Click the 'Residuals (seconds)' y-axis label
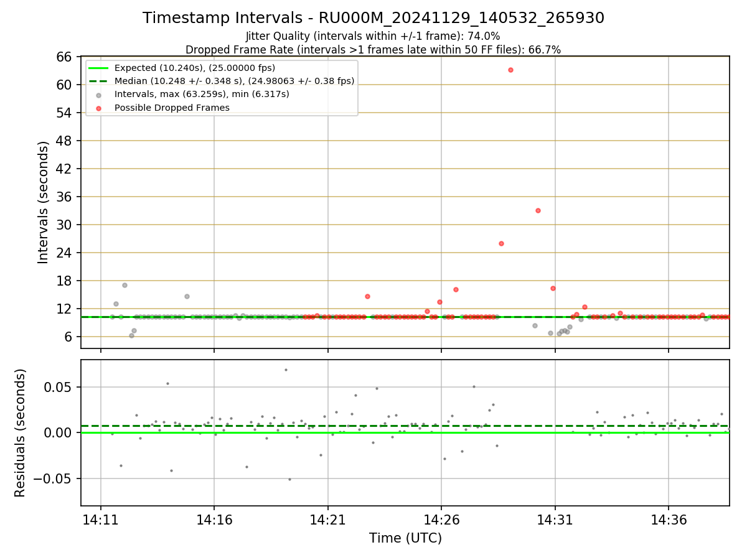 [20, 432]
